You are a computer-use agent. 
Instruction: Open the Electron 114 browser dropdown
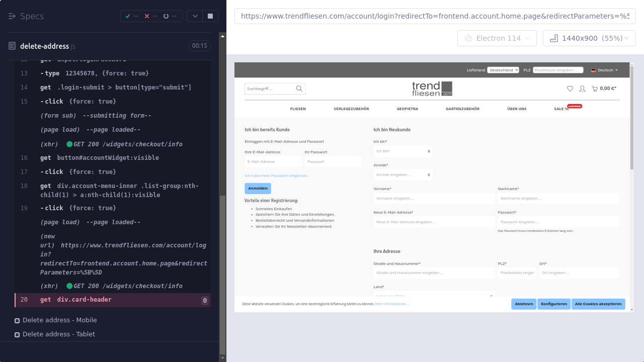(x=497, y=38)
